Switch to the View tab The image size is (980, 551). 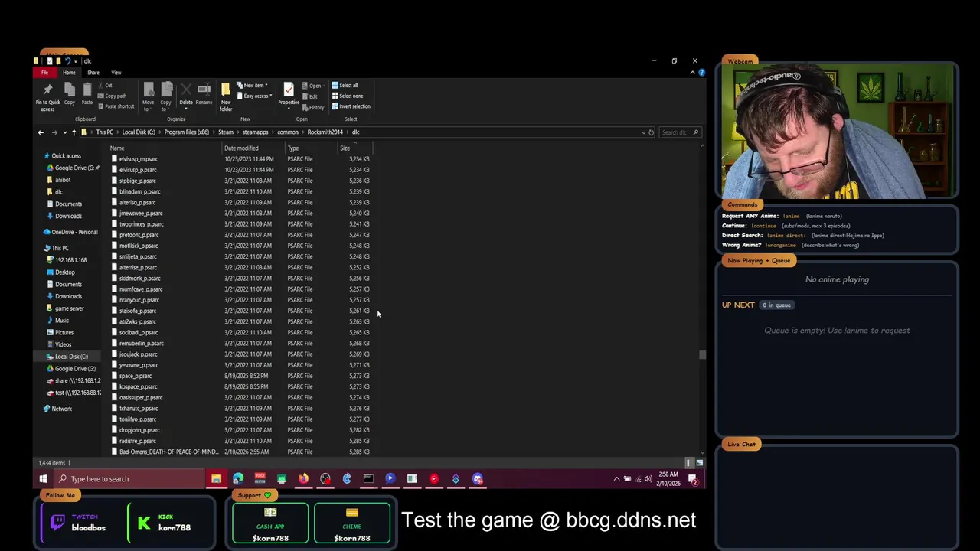[116, 73]
